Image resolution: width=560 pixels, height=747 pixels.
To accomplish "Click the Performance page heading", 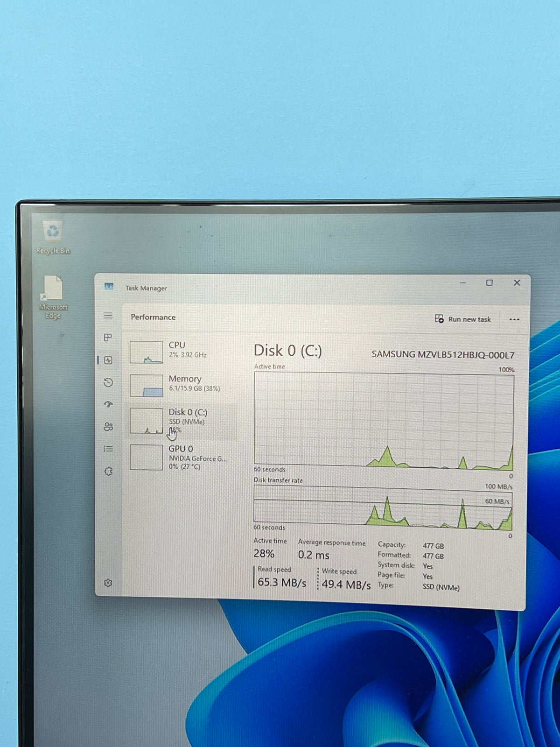I will pos(153,317).
